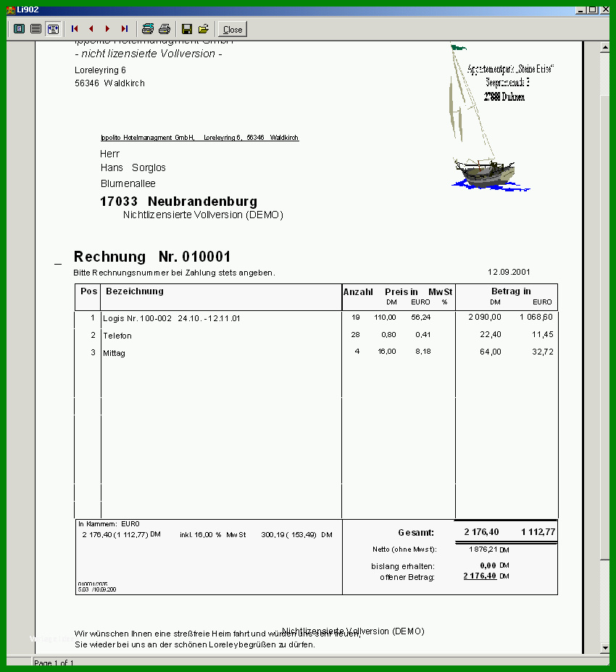Click the 'offener Betrag:' label
616x672 pixels.
coord(407,577)
